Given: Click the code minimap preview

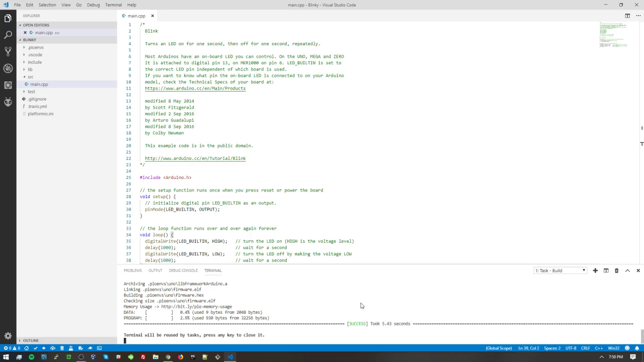Looking at the screenshot, I should pos(614,35).
